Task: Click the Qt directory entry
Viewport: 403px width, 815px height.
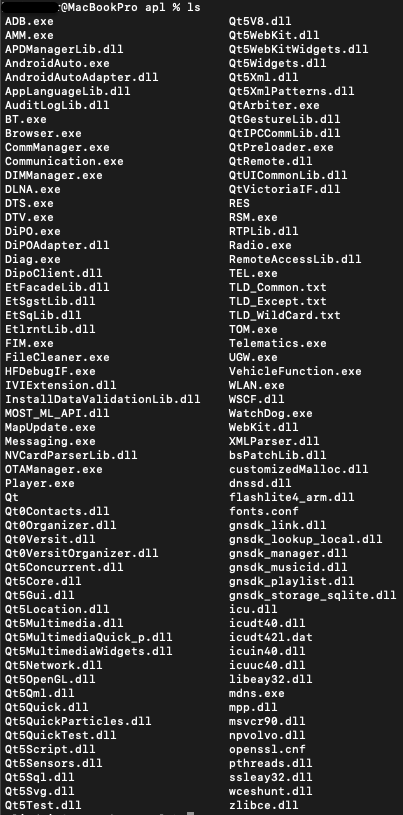Action: [12, 497]
